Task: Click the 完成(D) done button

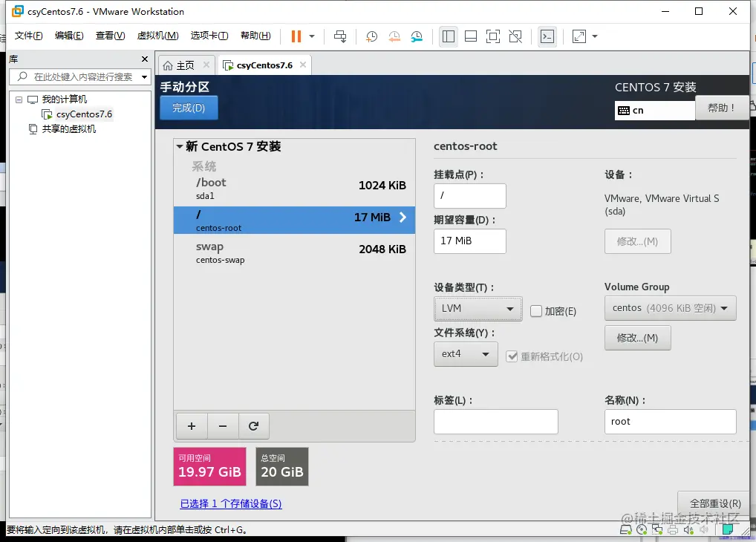Action: point(189,108)
